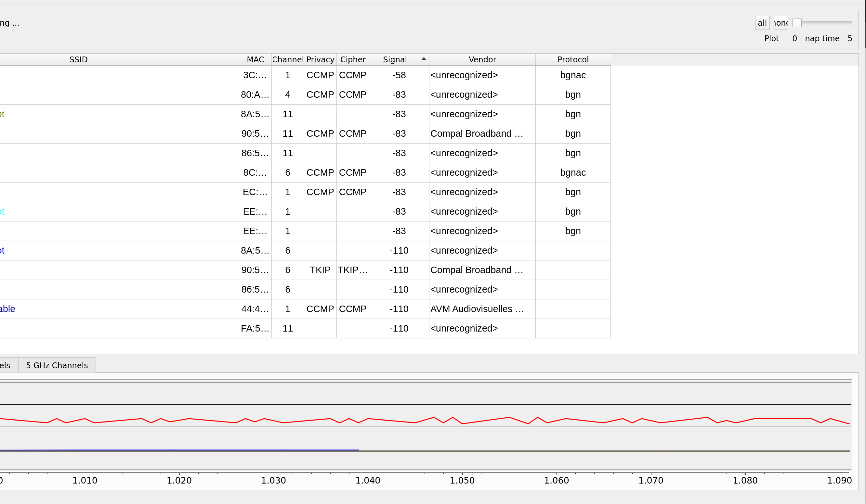Click the Privacy column header

tap(320, 59)
